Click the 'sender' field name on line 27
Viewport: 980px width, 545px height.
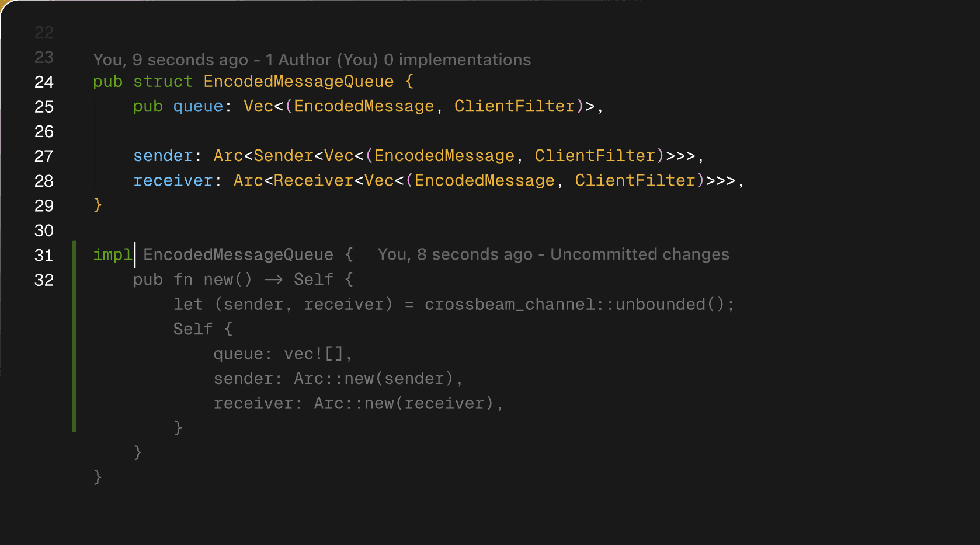point(163,156)
